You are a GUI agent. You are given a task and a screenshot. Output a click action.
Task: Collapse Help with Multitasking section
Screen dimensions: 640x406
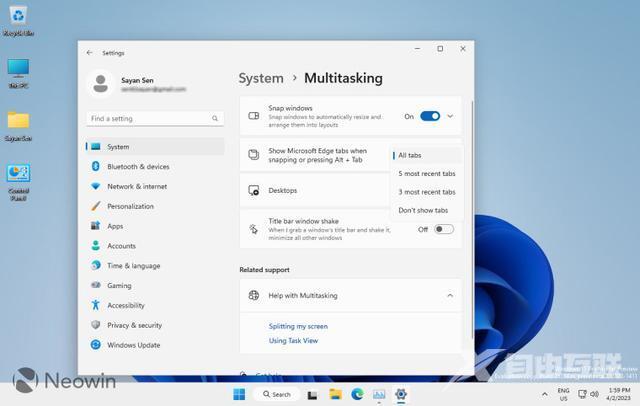coord(450,295)
